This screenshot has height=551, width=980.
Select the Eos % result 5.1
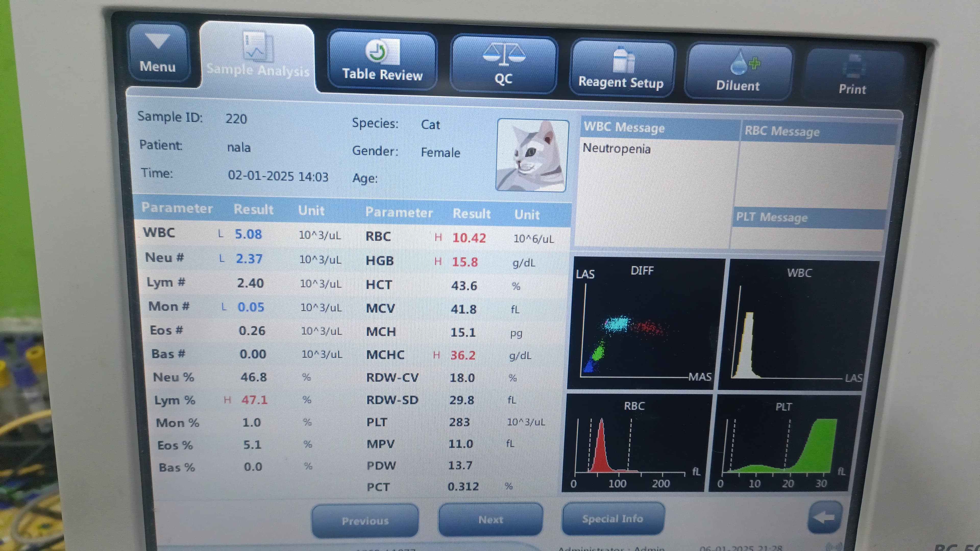coord(252,445)
